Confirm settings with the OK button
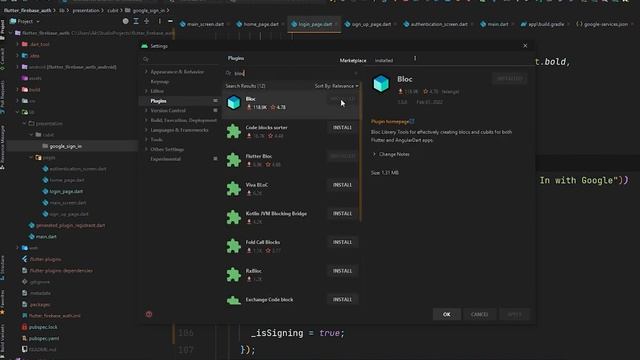 (447, 314)
